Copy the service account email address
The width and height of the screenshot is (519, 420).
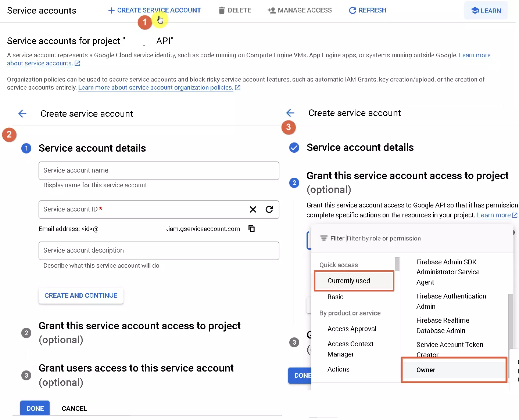pyautogui.click(x=251, y=228)
